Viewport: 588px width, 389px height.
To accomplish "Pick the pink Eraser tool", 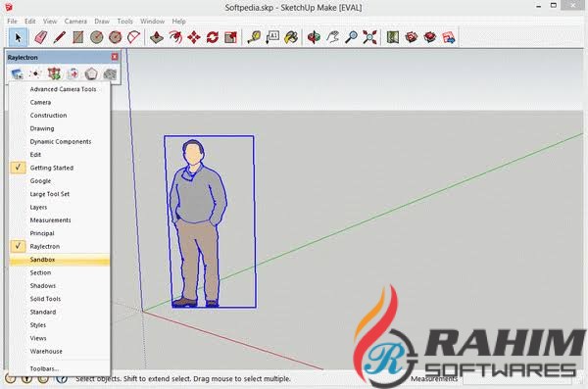I will click(40, 37).
